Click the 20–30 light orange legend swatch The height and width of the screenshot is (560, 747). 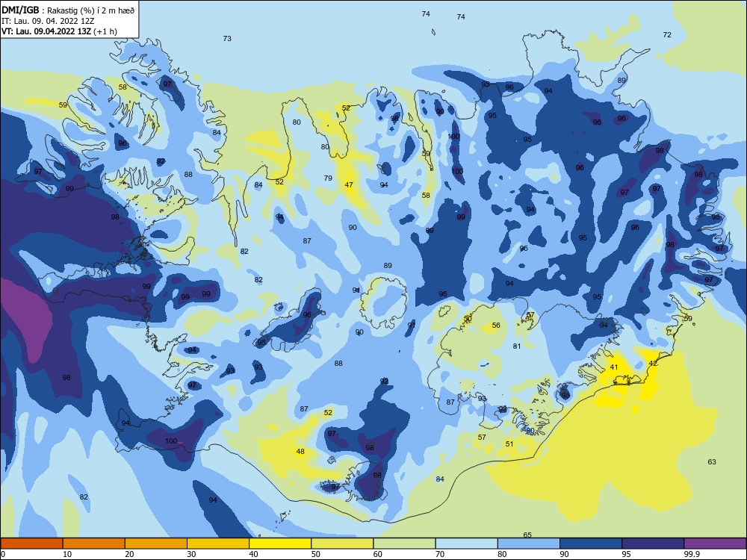[x=156, y=544]
